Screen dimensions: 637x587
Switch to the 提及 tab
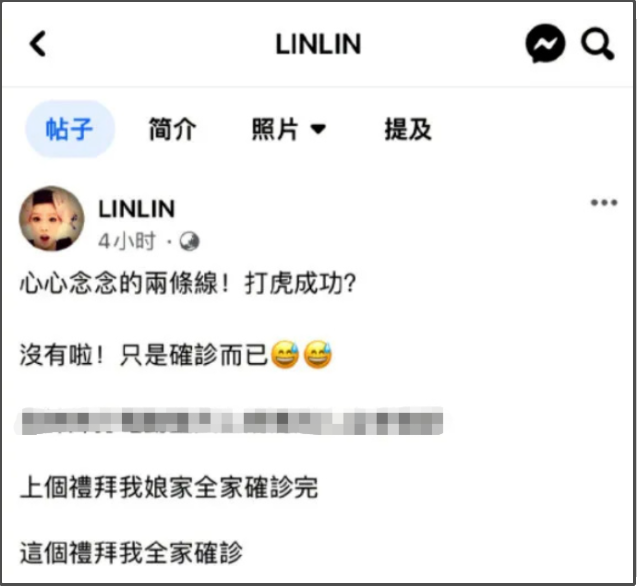[x=408, y=129]
